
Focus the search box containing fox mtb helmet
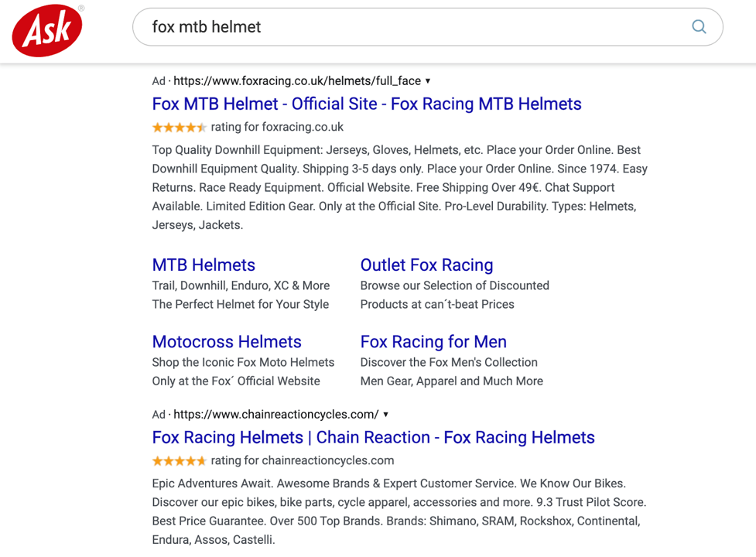pos(410,27)
